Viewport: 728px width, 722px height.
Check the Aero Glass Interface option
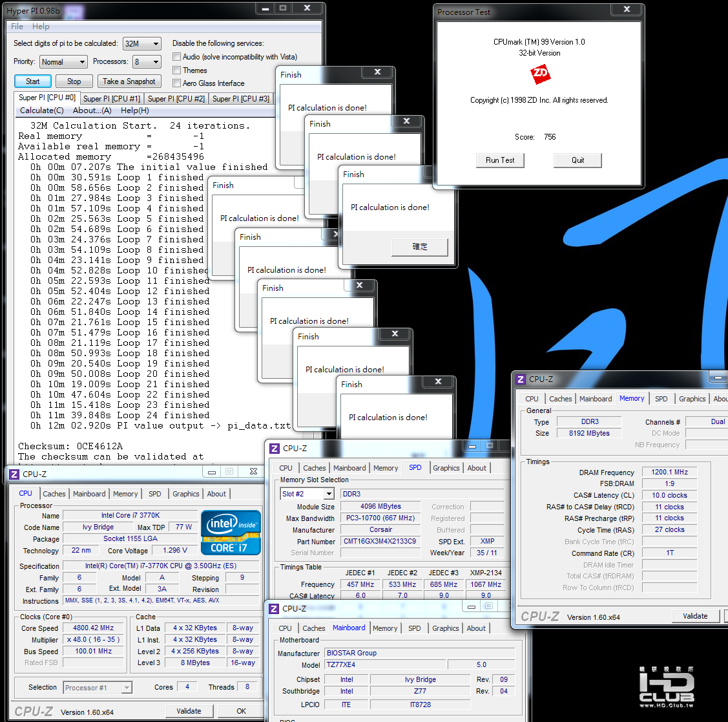[x=176, y=83]
